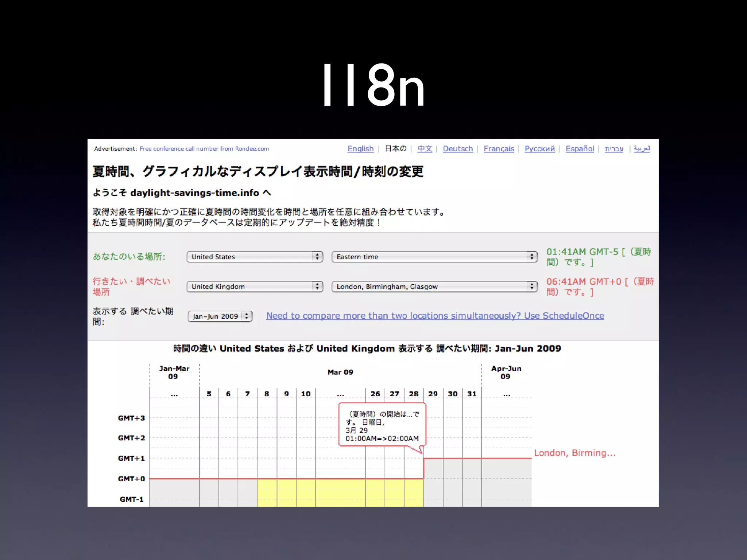747x560 pixels.
Task: Select day 8 column in chart
Action: point(267,394)
